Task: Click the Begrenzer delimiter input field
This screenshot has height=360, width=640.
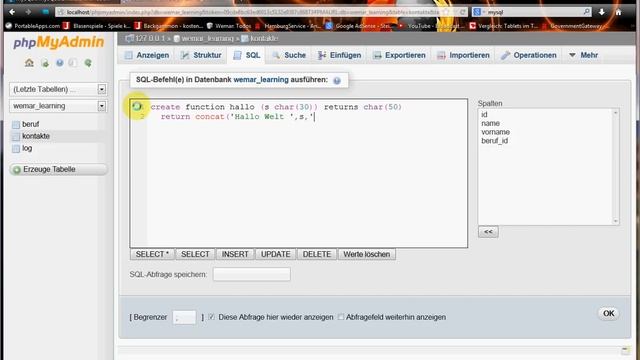Action: 184,317
